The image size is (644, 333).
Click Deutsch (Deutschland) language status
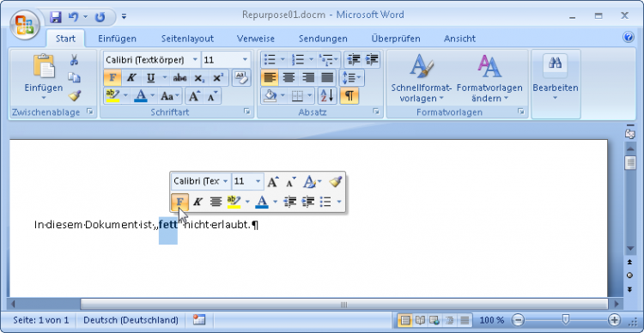[x=131, y=320]
